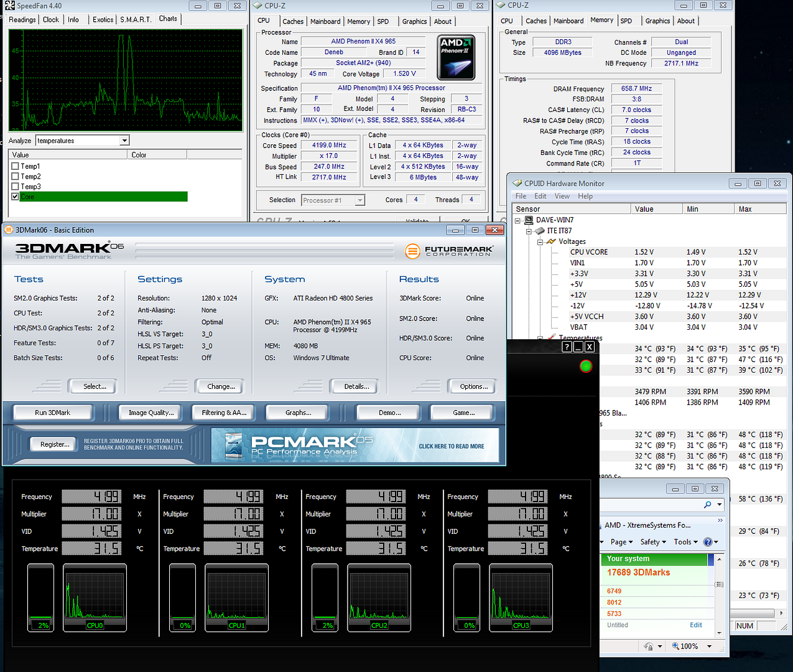Open the Mainboard tab in CPU-Z
Image resolution: width=793 pixels, height=672 pixels.
click(325, 21)
